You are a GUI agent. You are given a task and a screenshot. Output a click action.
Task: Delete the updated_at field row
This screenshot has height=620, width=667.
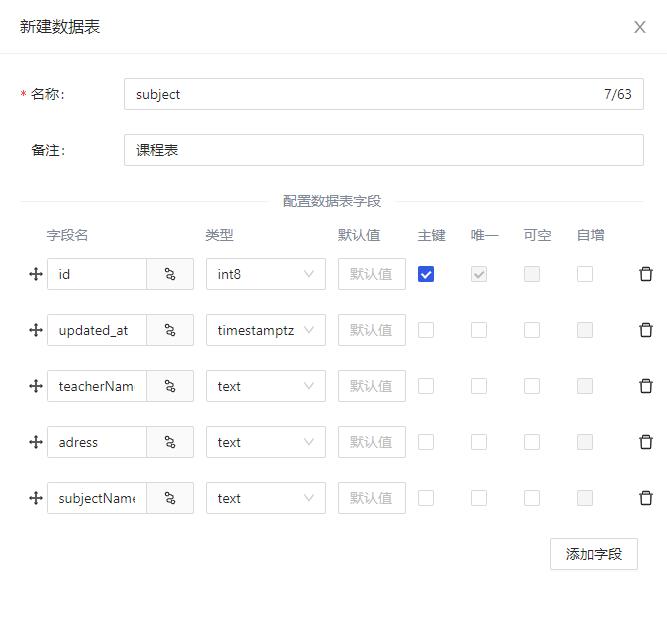(646, 330)
